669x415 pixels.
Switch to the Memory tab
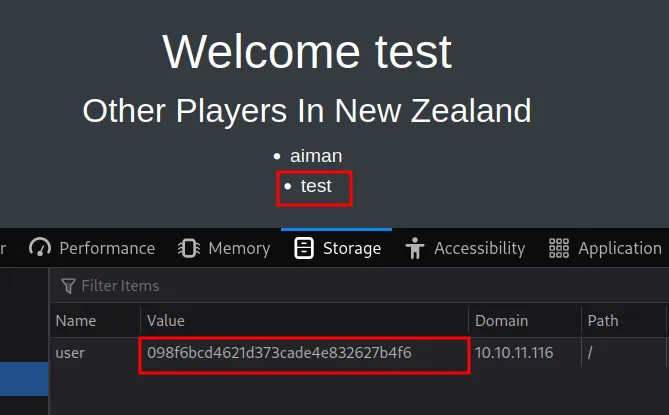[224, 248]
